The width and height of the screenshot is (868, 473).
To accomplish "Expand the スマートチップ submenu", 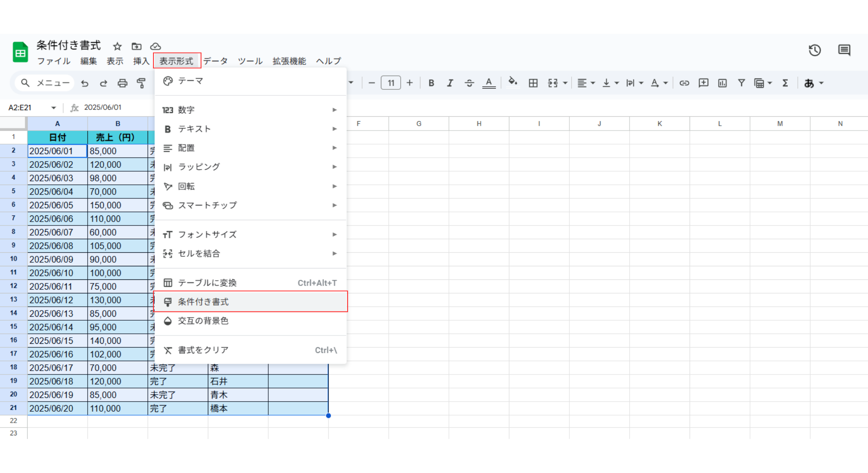I will click(x=250, y=205).
